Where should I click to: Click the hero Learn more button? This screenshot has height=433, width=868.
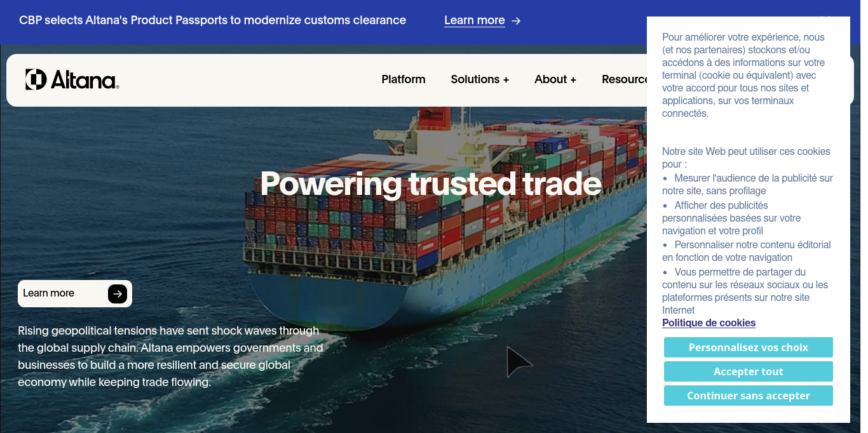pos(75,293)
